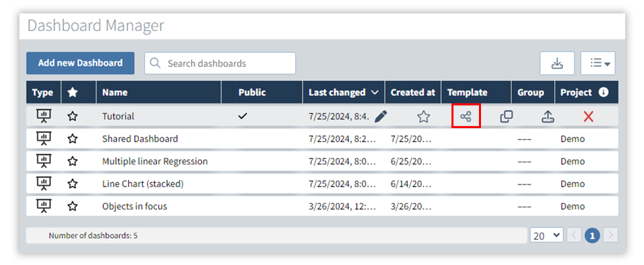Open the Line Chart (stacked) dashboard
Screen dimensions: 644x265
pyautogui.click(x=142, y=184)
